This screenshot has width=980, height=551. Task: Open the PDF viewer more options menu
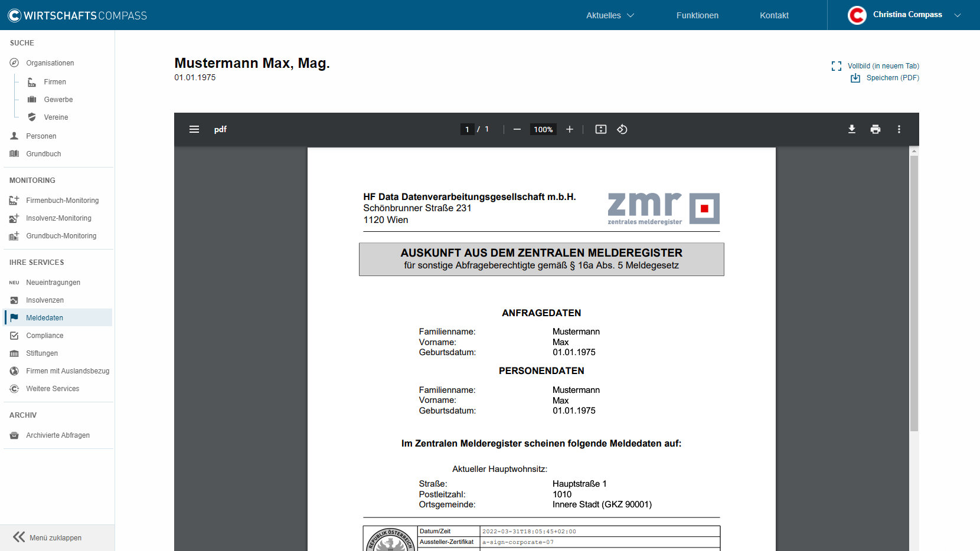point(899,129)
